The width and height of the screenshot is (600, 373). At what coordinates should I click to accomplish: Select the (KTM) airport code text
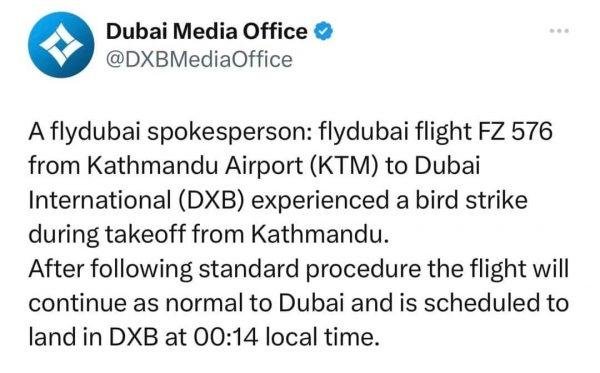(342, 166)
